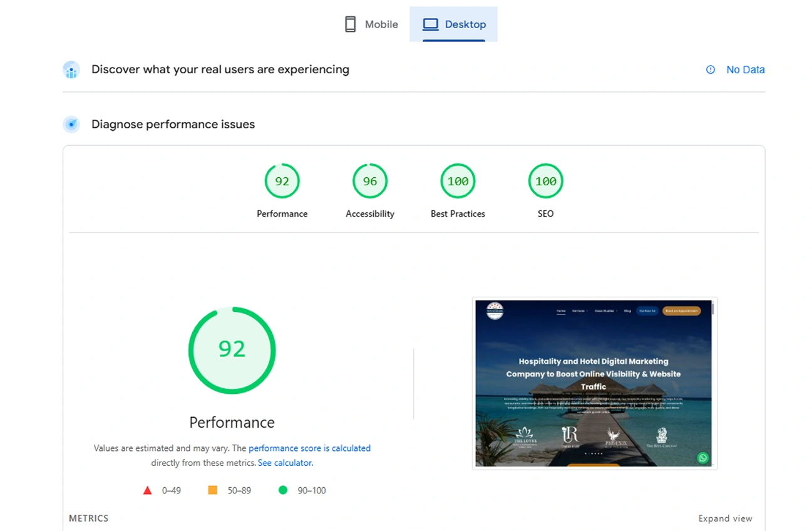Click the orange square 50–89 legend marker
Viewport: 812px width, 531px height.
[x=213, y=490]
